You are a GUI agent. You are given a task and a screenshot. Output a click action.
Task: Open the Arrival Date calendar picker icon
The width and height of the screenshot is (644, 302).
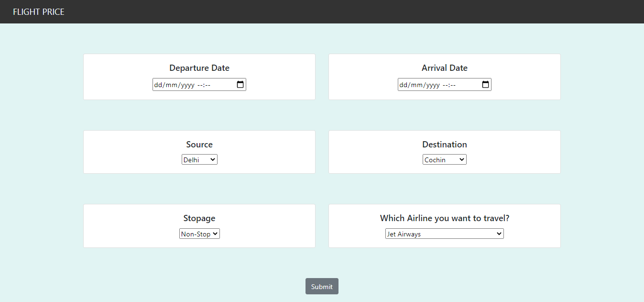(486, 85)
